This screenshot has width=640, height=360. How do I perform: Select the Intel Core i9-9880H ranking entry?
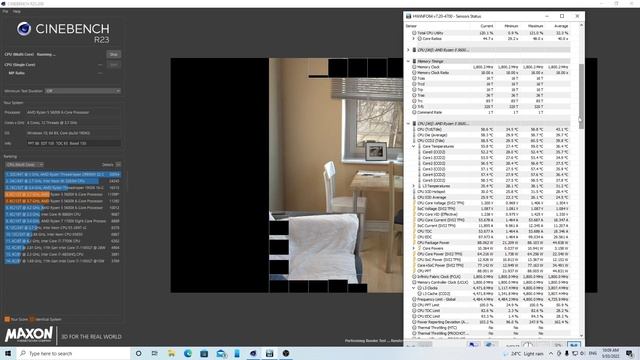point(62,214)
